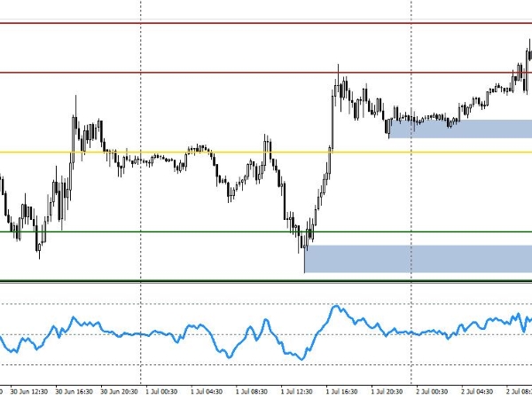Click the '1 Jul 12:30' time axis label

(298, 390)
